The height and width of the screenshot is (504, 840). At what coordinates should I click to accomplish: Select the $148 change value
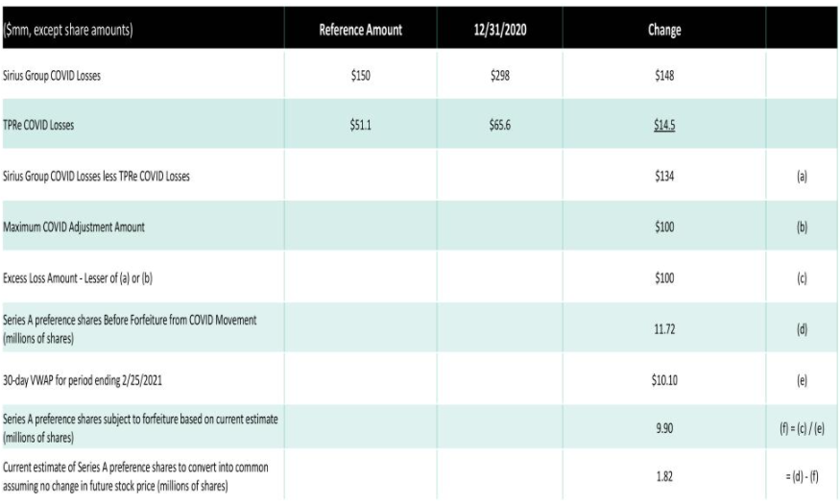click(664, 77)
